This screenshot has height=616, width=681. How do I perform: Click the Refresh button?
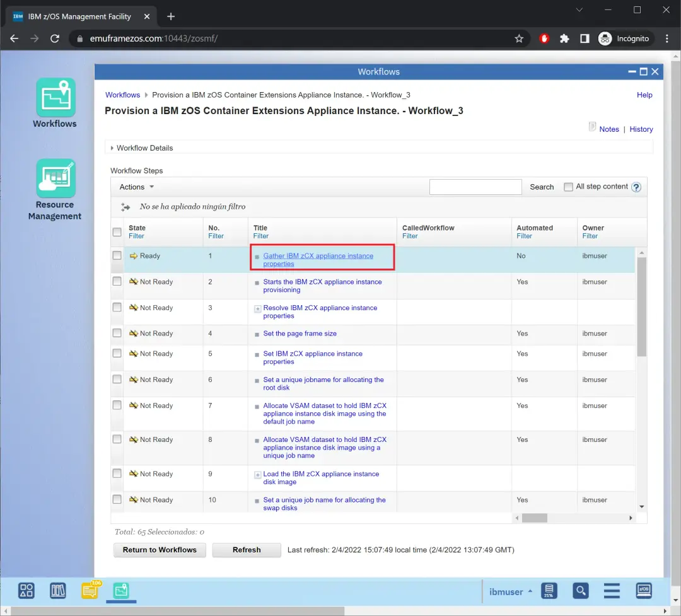(x=247, y=550)
